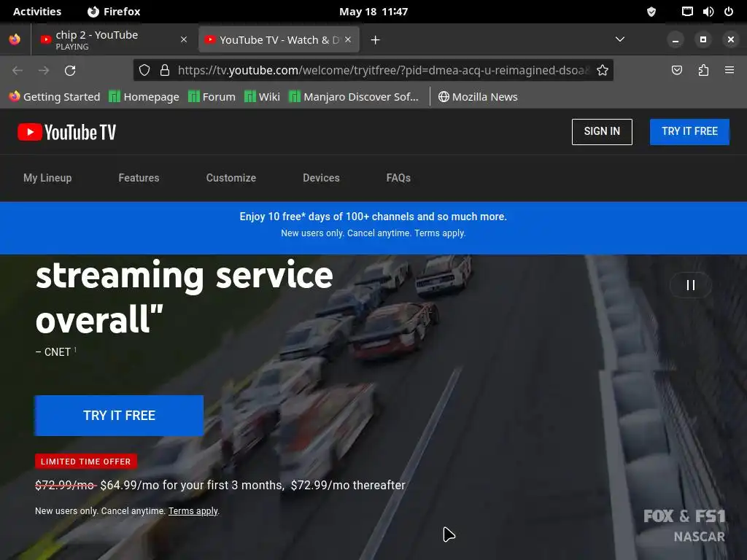Open system volume icon
Screen dimensions: 747x560
coord(708,12)
